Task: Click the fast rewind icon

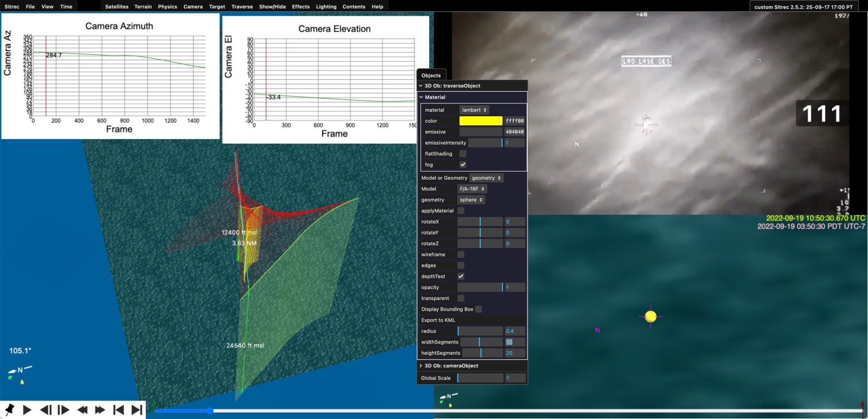Action: [x=82, y=410]
